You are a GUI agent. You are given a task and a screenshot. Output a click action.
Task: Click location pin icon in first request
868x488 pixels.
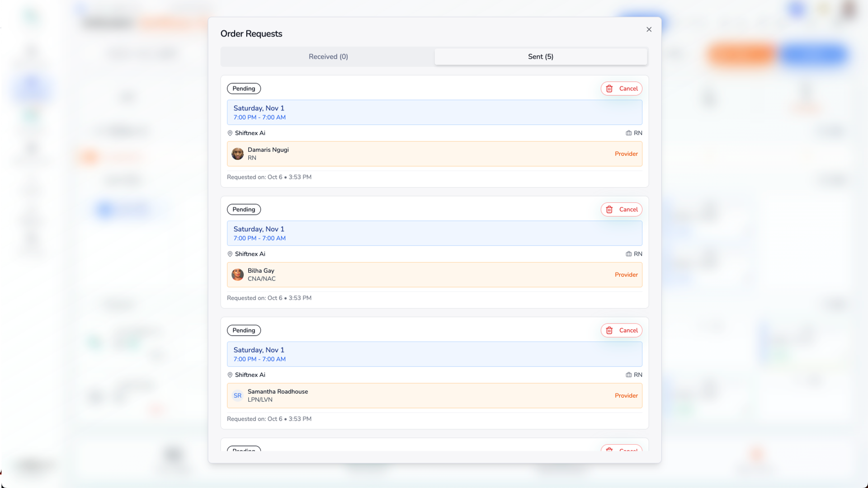[230, 133]
